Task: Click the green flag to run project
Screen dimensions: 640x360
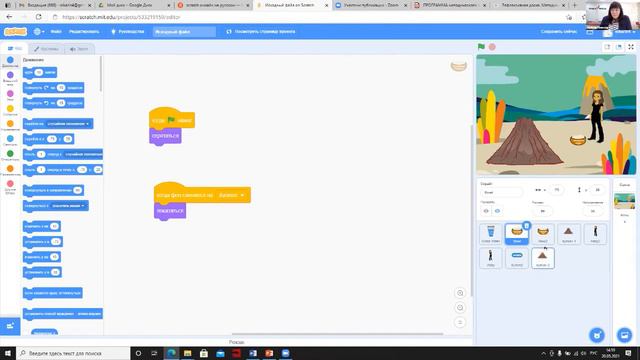Action: [x=481, y=47]
